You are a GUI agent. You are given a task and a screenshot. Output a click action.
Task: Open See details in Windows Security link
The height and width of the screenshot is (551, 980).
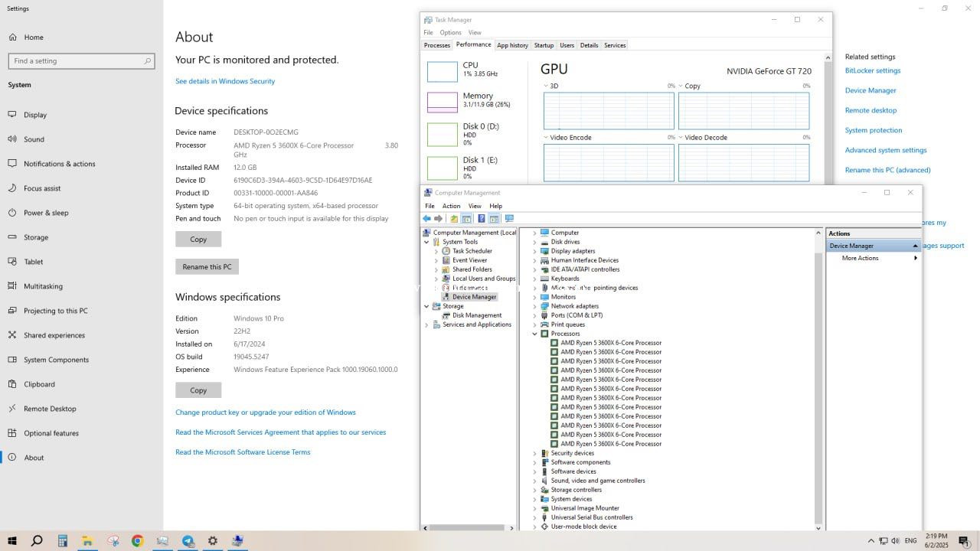[x=225, y=81]
